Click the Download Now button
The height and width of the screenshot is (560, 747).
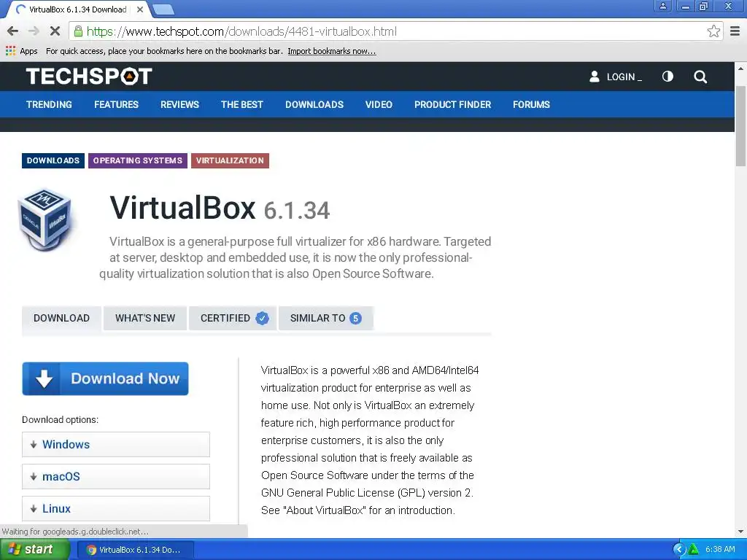point(105,378)
